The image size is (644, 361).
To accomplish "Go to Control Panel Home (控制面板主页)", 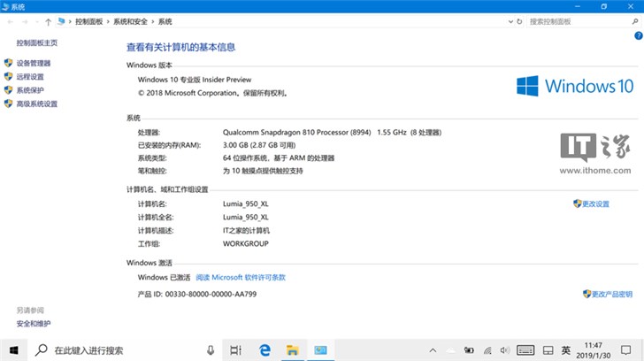I will point(37,42).
